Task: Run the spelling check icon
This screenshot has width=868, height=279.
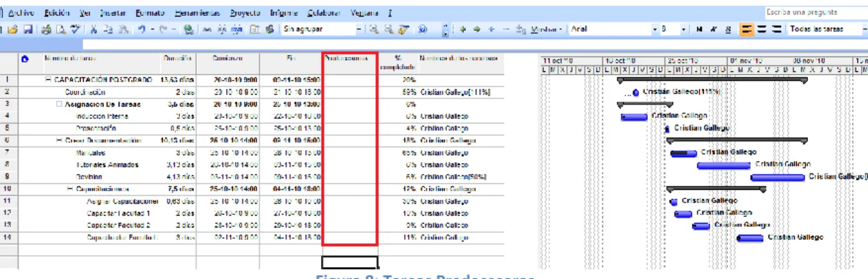Action: click(75, 29)
